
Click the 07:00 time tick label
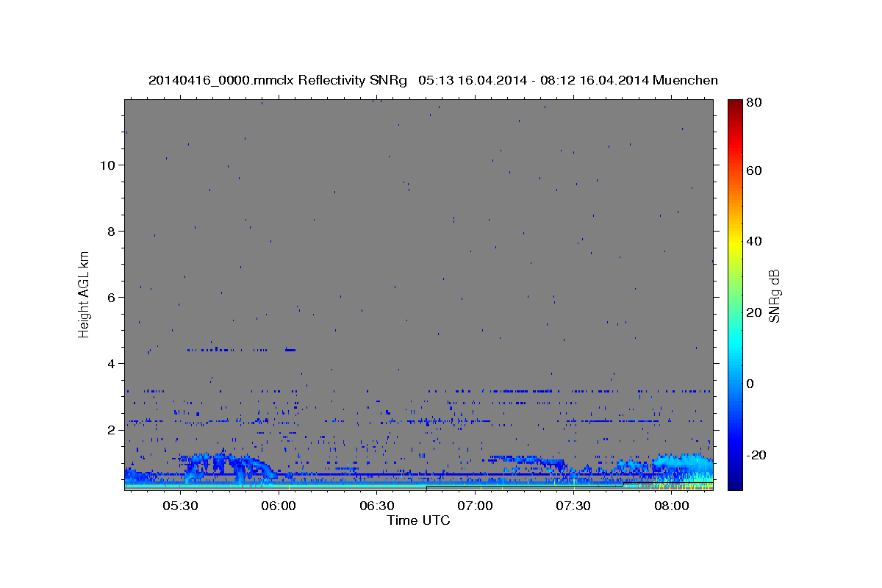(476, 506)
